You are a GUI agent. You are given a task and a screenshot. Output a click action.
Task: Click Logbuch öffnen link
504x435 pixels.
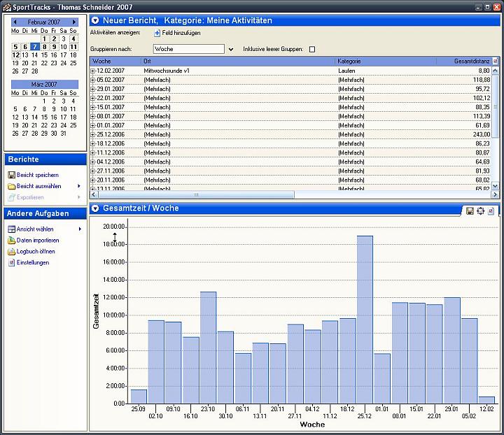(36, 251)
